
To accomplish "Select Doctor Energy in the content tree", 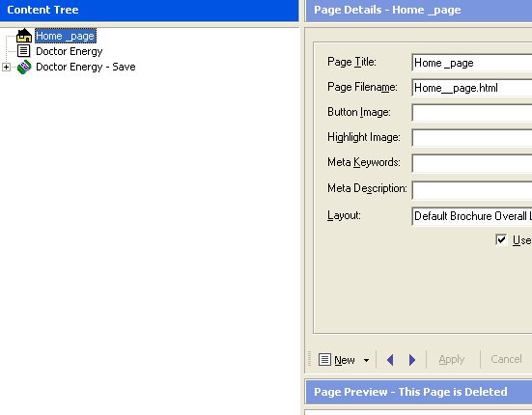I will coord(70,51).
